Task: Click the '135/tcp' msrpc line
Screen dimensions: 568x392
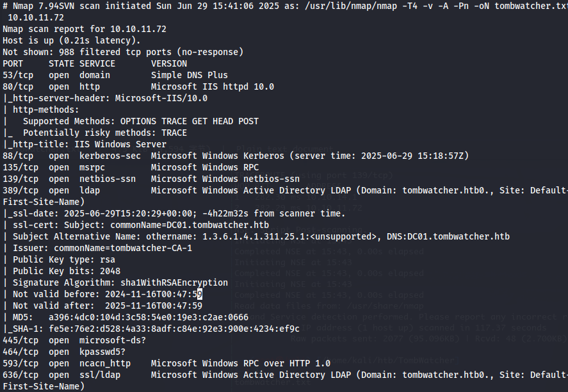Action: pyautogui.click(x=131, y=167)
